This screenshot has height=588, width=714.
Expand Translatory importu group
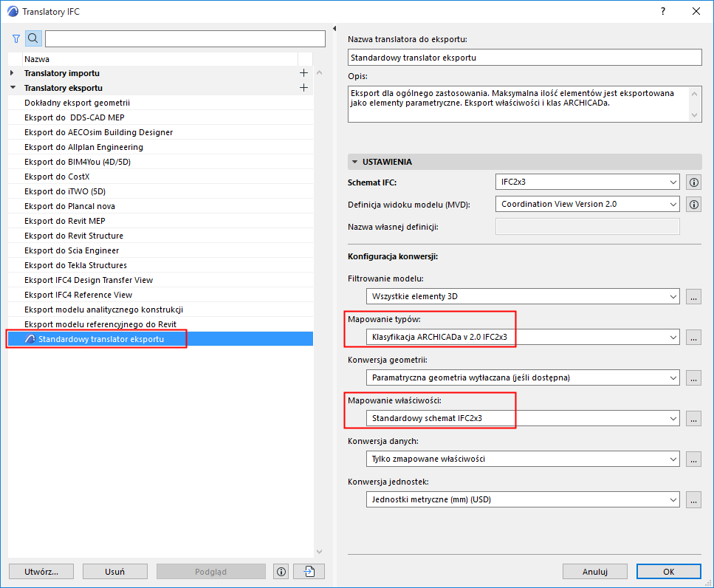pos(12,73)
